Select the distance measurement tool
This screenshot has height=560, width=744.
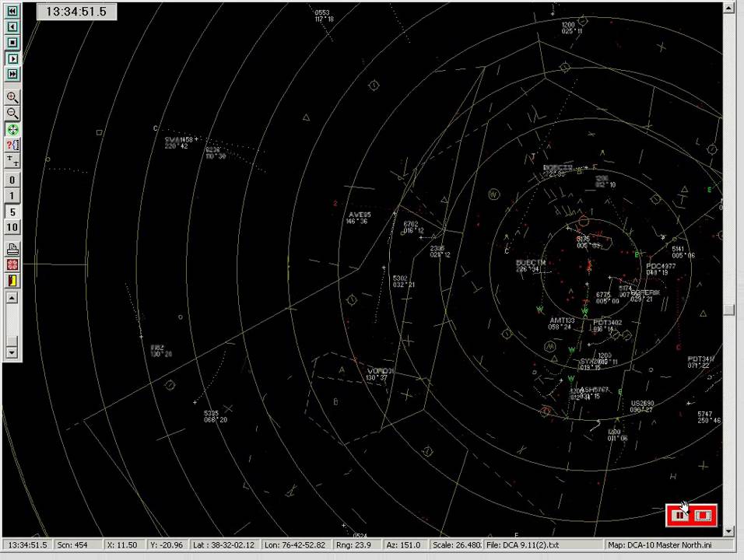pos(12,161)
